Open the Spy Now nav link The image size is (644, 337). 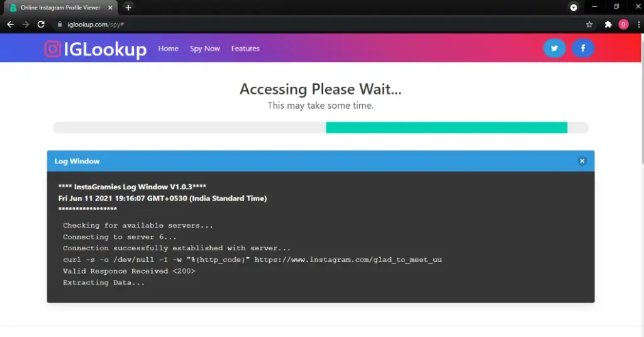point(204,48)
